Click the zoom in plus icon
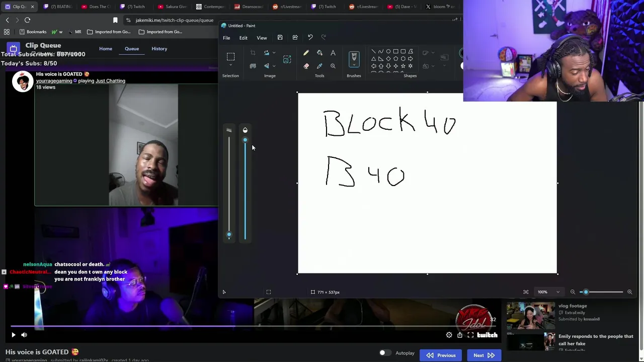This screenshot has width=644, height=362. [x=629, y=292]
